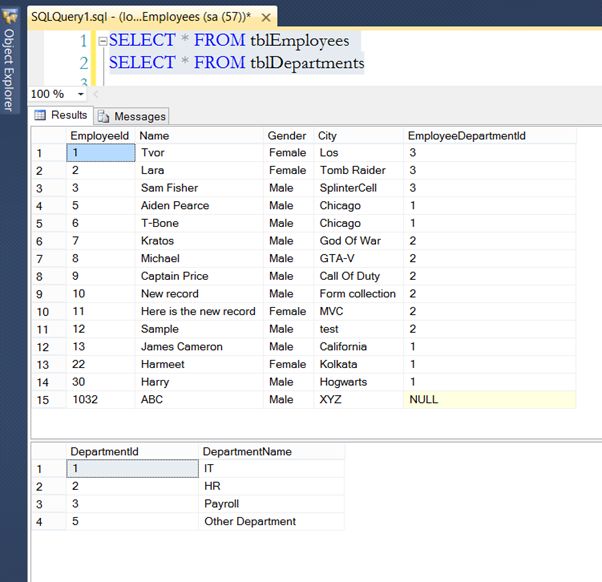Image resolution: width=602 pixels, height=582 pixels.
Task: Click the NULL cell in ABC's row
Action: click(490, 399)
